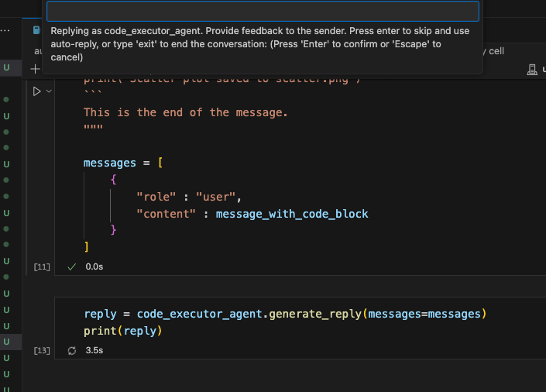
Task: Open the run options dropdown chevron
Action: click(x=49, y=91)
